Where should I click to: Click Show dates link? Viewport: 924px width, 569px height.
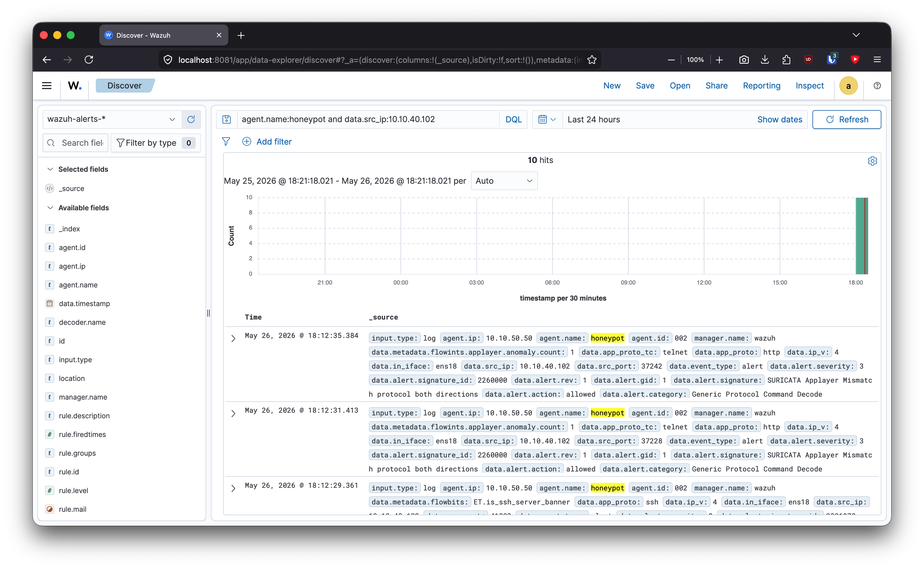779,119
